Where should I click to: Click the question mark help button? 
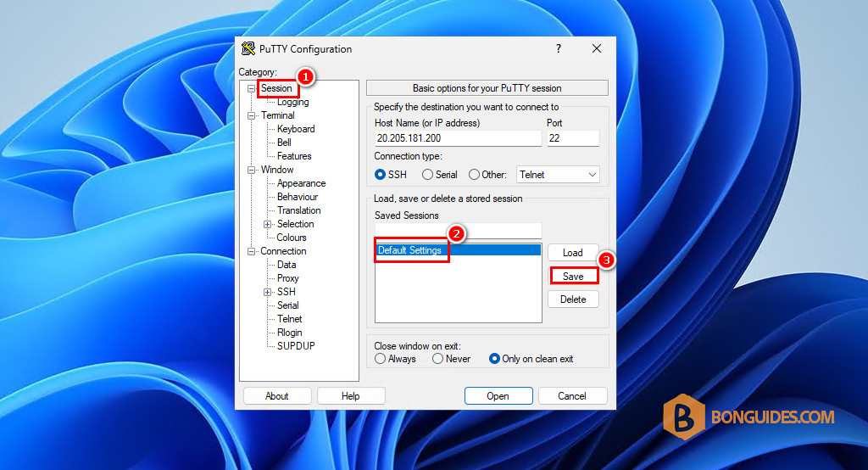point(559,48)
